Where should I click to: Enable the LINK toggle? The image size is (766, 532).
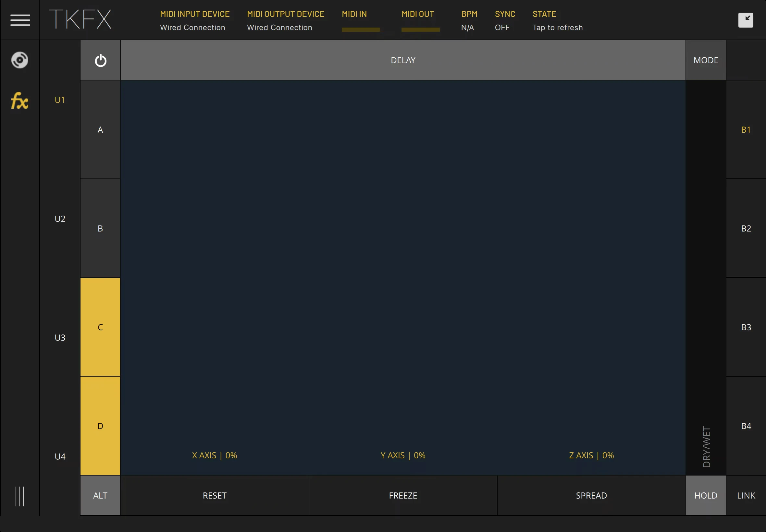[746, 495]
